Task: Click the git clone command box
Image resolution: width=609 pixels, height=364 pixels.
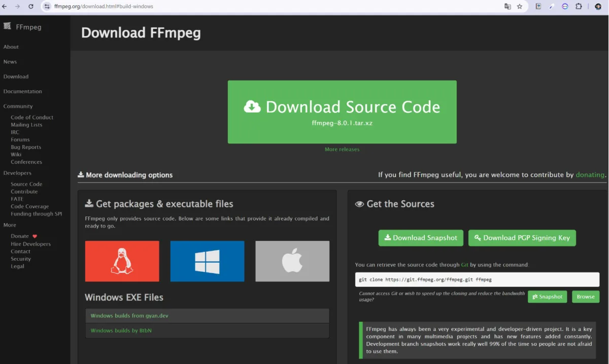Action: coord(477,279)
